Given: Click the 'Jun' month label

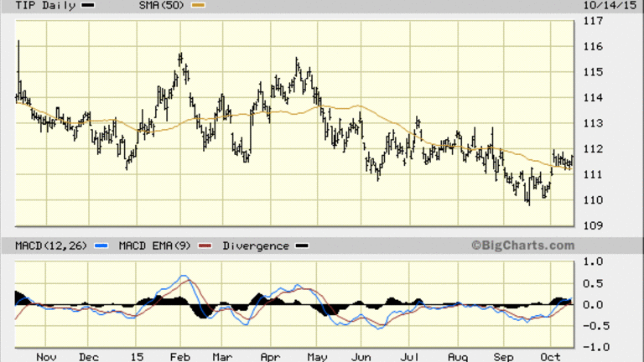Looking at the screenshot, I should [361, 357].
